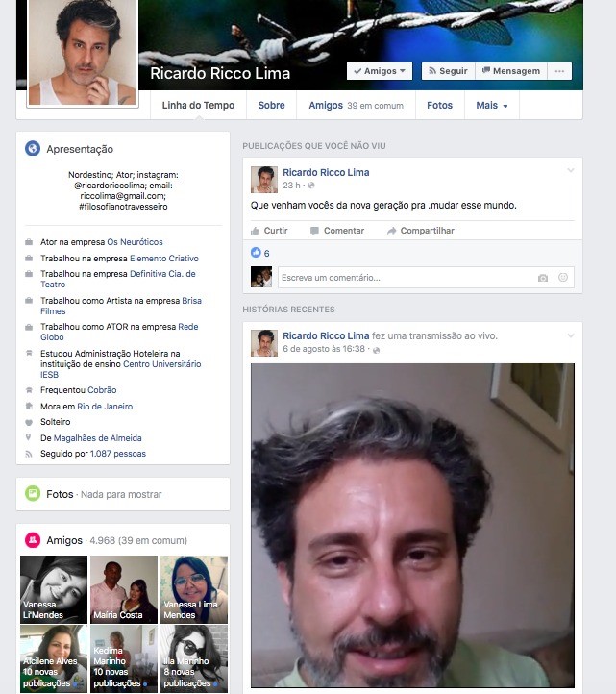Open the Fotos tab
Screen dimensions: 616x694
pyautogui.click(x=439, y=106)
